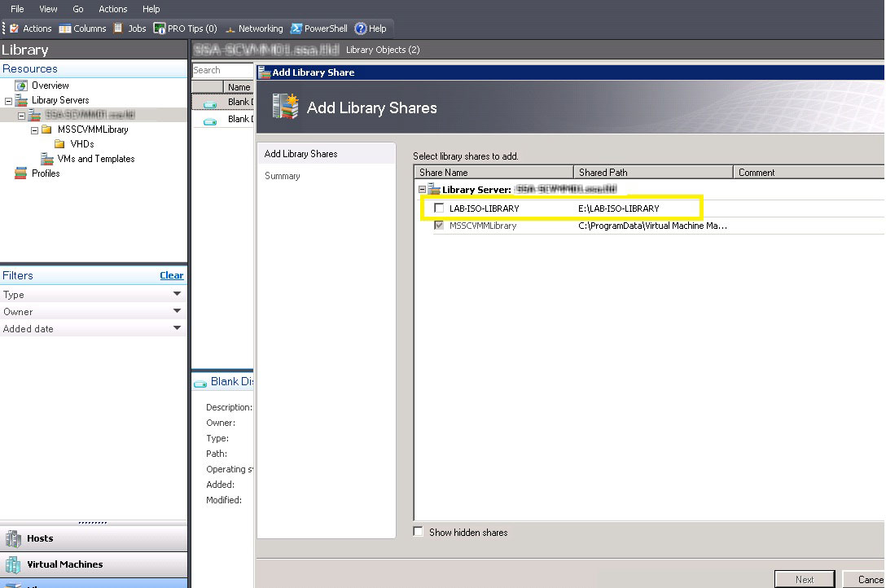This screenshot has width=886, height=588.
Task: Click the MSSCVMMLibrary folder icon
Action: tap(47, 130)
